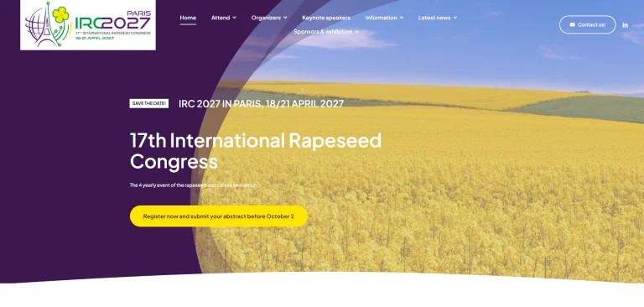This screenshot has width=644, height=307.
Task: Click the IRC 2027 in Paris date text
Action: pos(262,103)
